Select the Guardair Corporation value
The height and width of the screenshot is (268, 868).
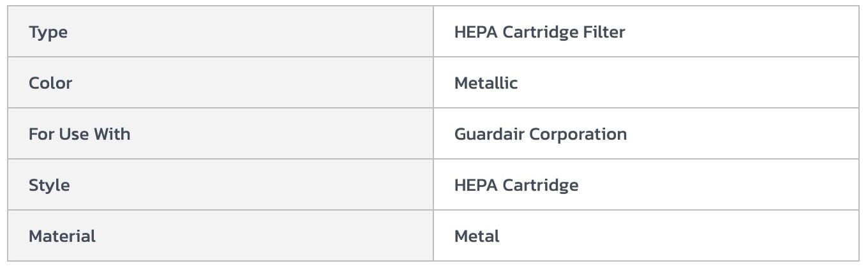(540, 134)
